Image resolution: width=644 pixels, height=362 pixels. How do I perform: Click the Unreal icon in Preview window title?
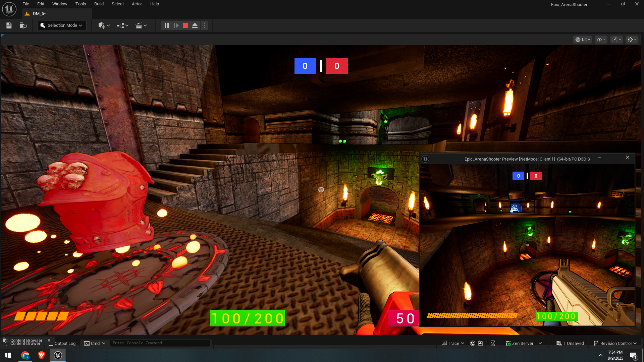tap(425, 159)
